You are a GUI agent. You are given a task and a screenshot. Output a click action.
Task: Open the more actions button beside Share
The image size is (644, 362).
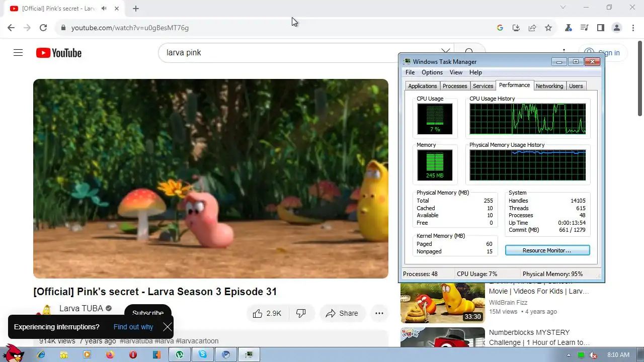[379, 313]
